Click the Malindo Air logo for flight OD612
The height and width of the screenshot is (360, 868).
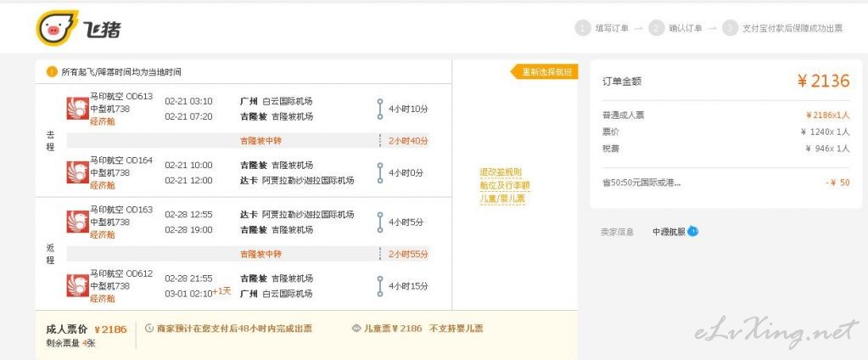[x=77, y=285]
